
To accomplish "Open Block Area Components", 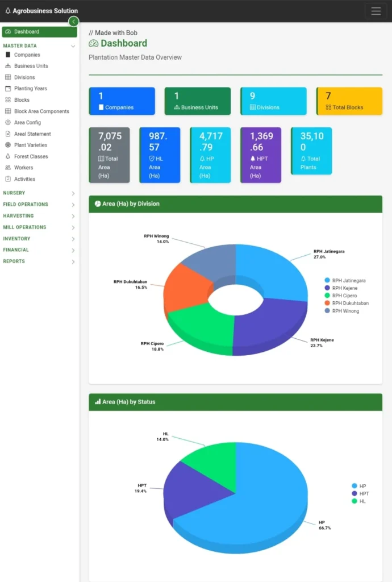I will click(x=41, y=111).
